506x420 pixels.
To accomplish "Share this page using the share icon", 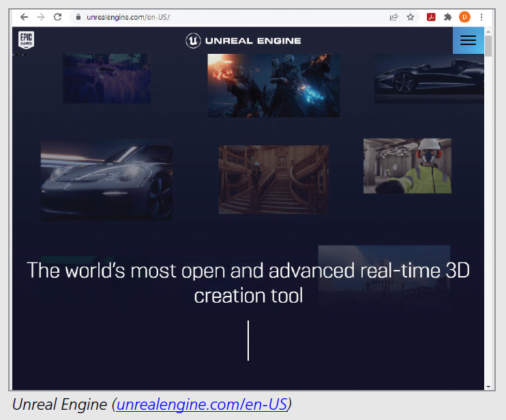I will pyautogui.click(x=393, y=17).
